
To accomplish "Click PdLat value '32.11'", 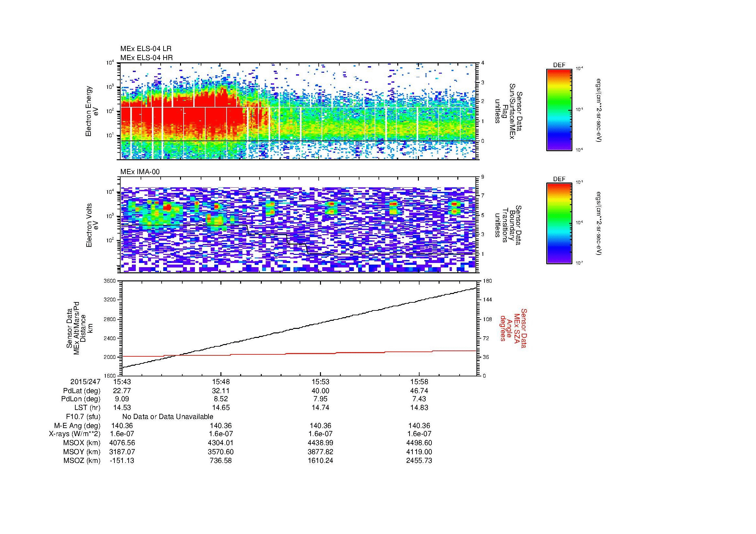I will point(221,391).
